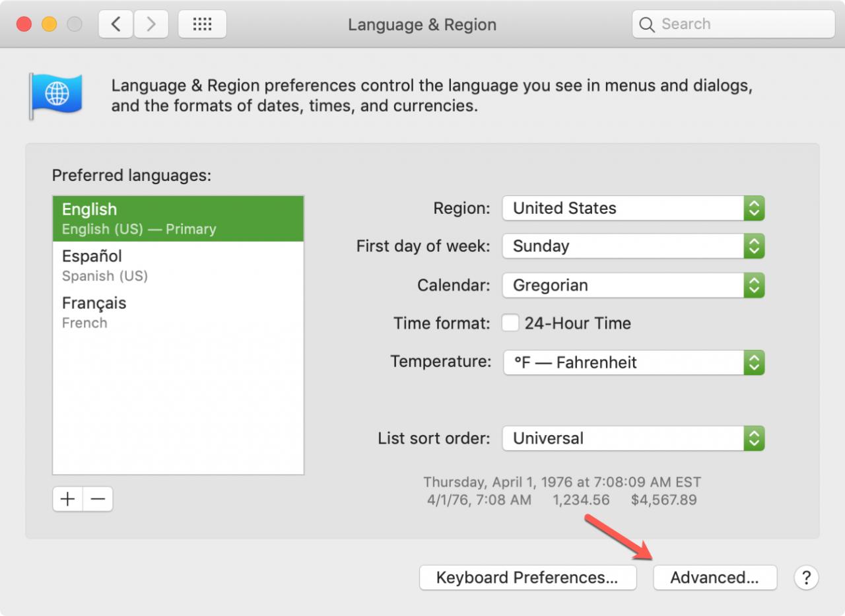Image resolution: width=845 pixels, height=616 pixels.
Task: Show all preferences via grid icon
Action: [202, 24]
